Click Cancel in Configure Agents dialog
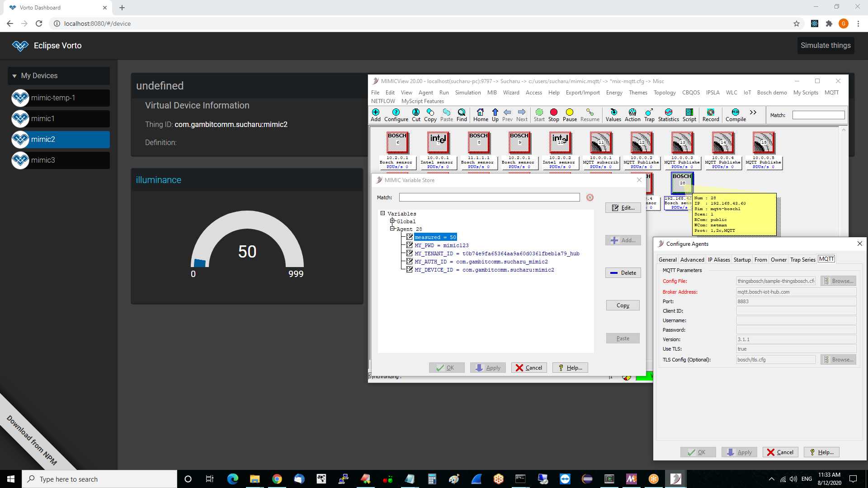The height and width of the screenshot is (488, 868). (x=780, y=452)
